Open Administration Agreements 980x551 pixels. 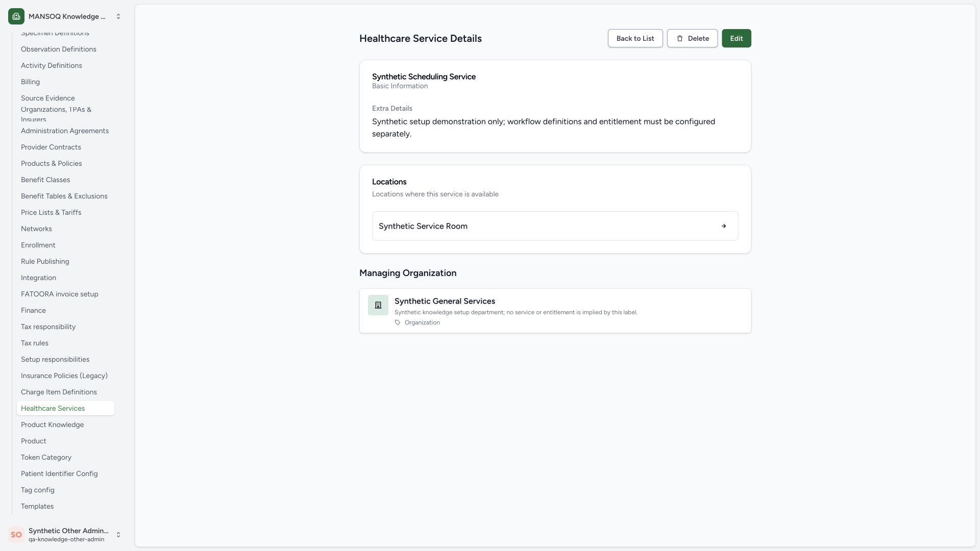coord(65,131)
